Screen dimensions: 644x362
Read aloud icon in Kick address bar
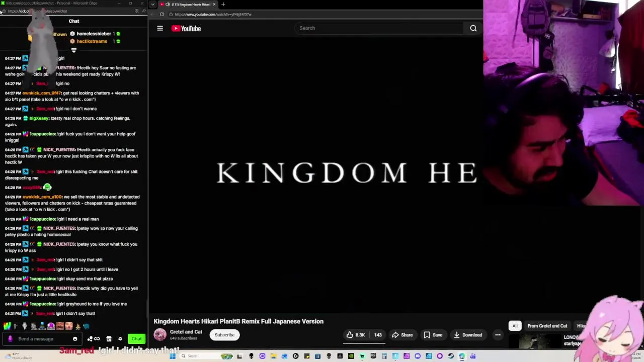tap(143, 11)
